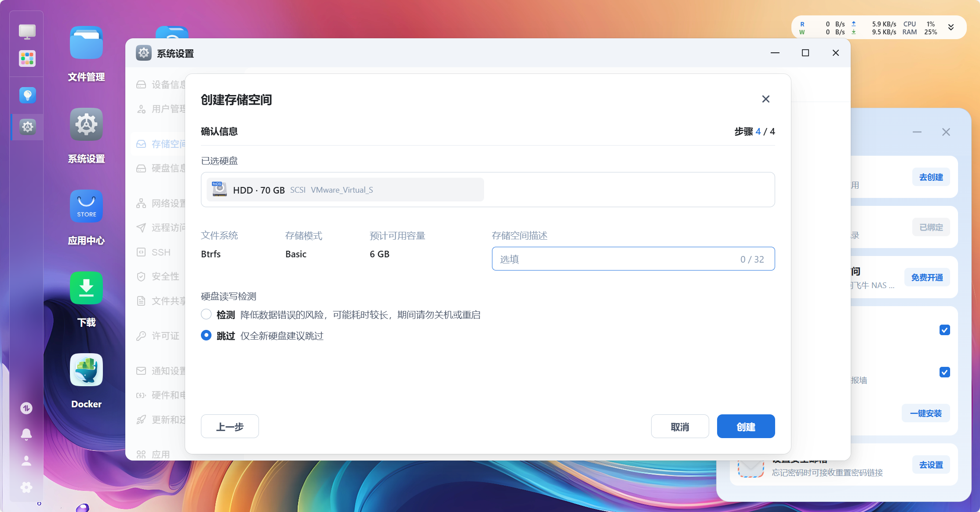Open the 下载 download app icon
This screenshot has width=980, height=512.
pos(86,288)
